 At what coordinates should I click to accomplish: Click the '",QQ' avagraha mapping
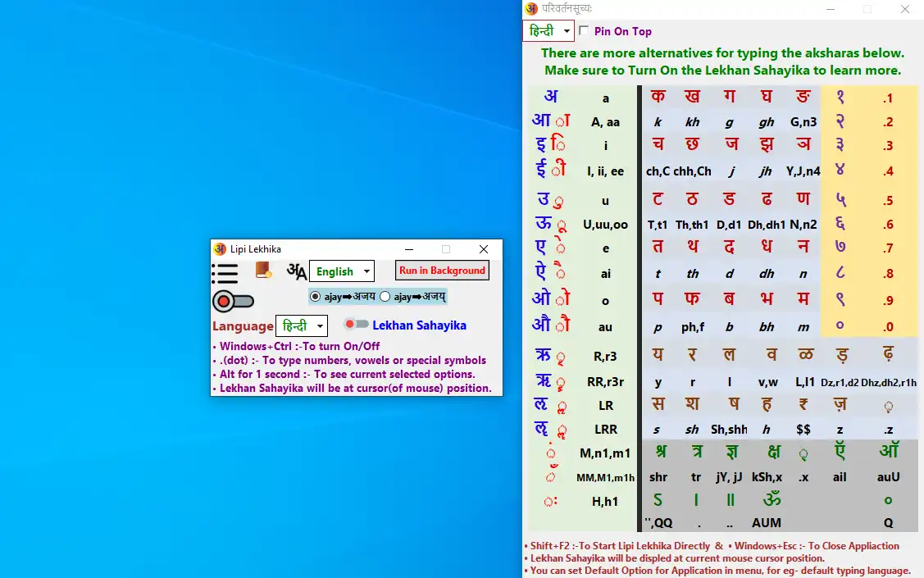coord(658,523)
